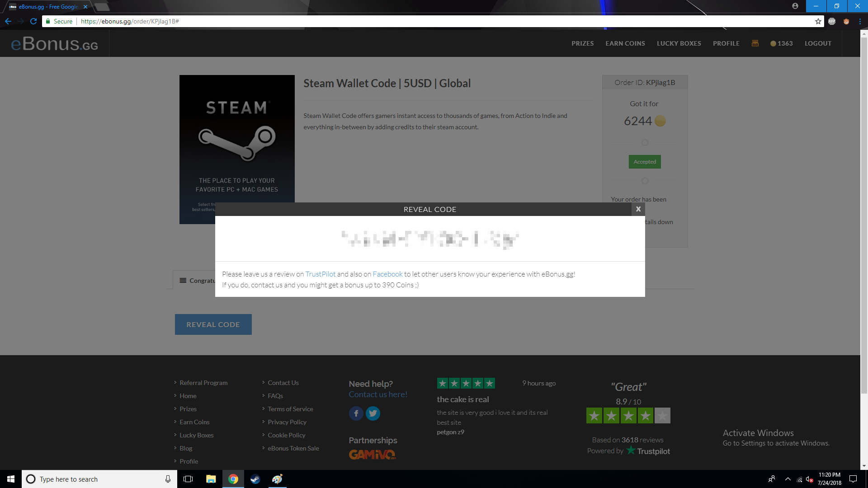Click the eBonus.gg logo
868x488 pixels.
[54, 43]
